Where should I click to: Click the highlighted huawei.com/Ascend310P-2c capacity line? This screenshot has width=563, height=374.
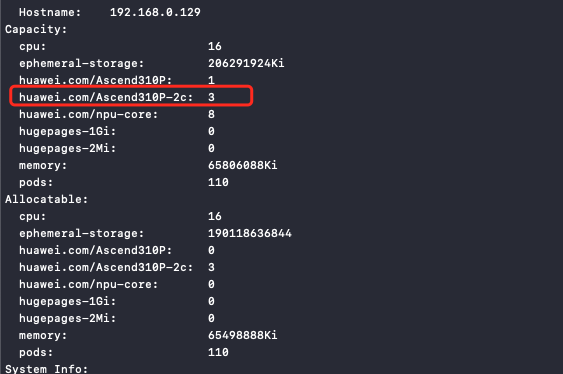[x=131, y=96]
